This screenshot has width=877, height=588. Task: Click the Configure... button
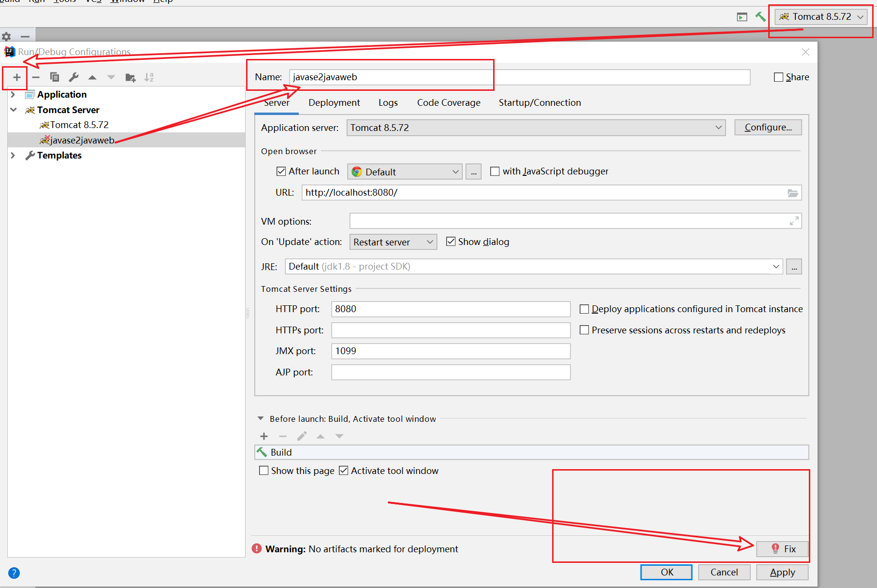coord(768,128)
